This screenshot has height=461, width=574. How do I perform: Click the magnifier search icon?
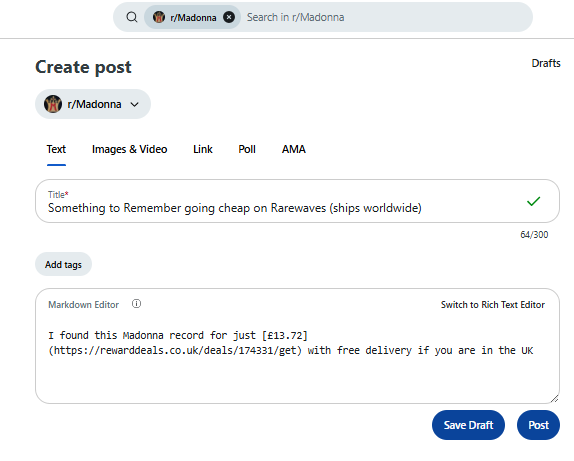point(132,17)
